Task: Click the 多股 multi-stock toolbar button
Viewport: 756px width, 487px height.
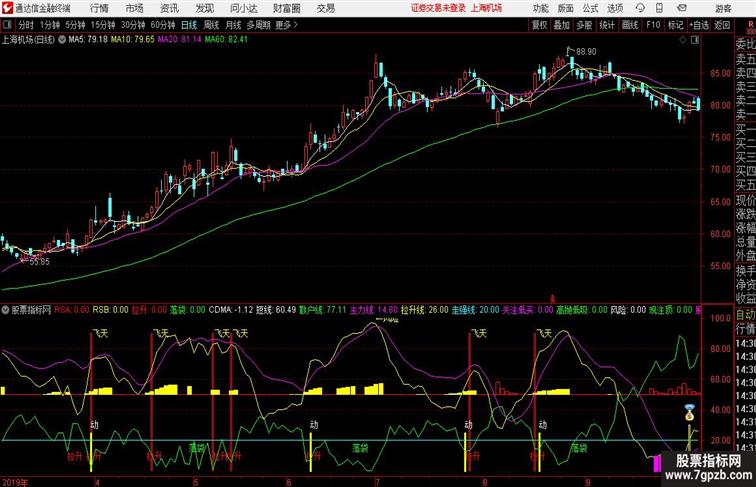Action: point(584,25)
